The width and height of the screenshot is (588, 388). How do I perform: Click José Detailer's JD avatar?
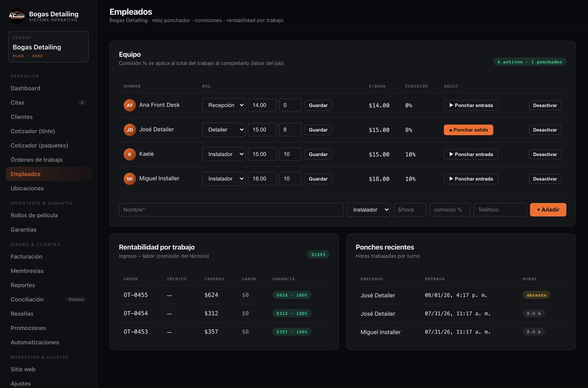[x=130, y=130]
